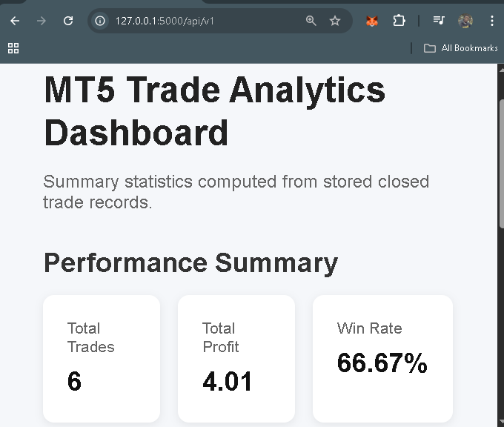Reload the current page
Image resolution: width=504 pixels, height=427 pixels.
click(68, 21)
